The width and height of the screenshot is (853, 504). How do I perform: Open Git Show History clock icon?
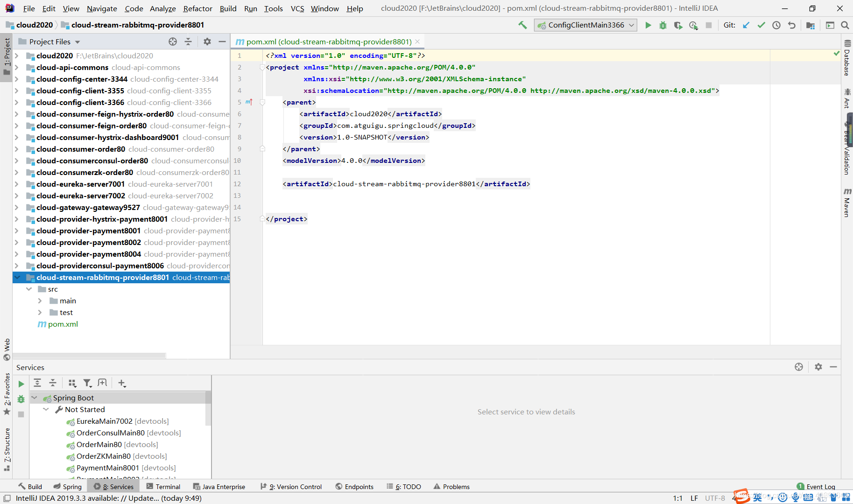click(776, 25)
